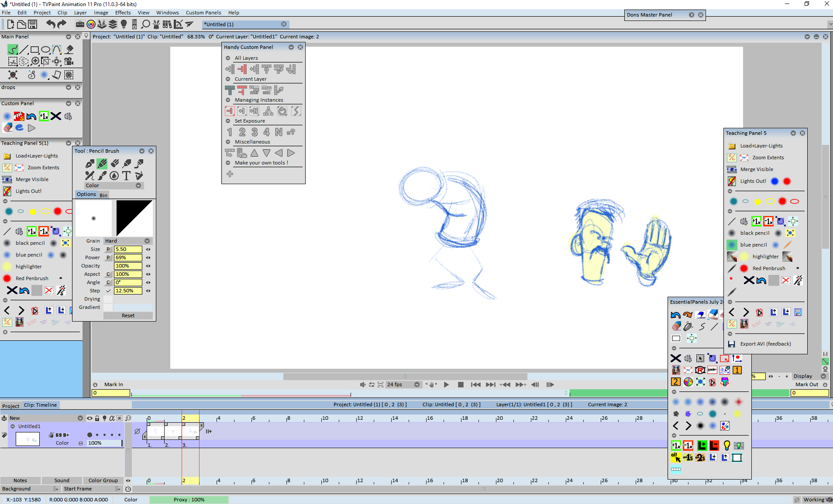Toggle Size pressure P button

pyautogui.click(x=108, y=250)
